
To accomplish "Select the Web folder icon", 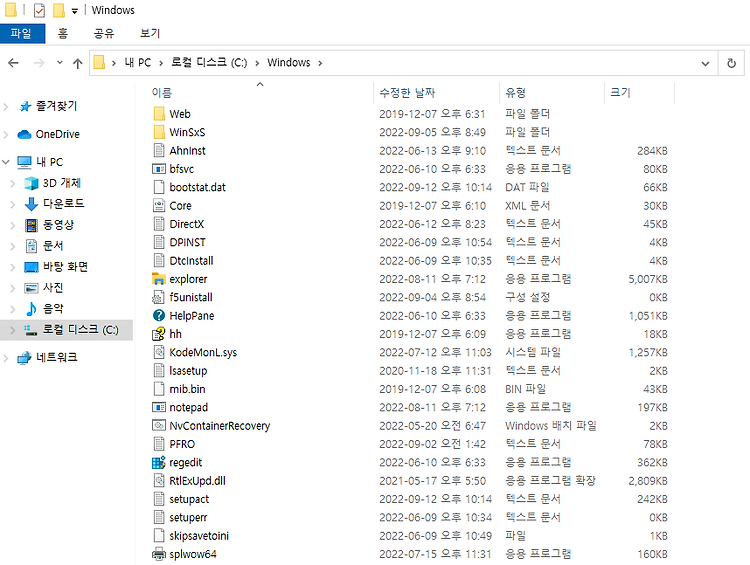I will [159, 114].
